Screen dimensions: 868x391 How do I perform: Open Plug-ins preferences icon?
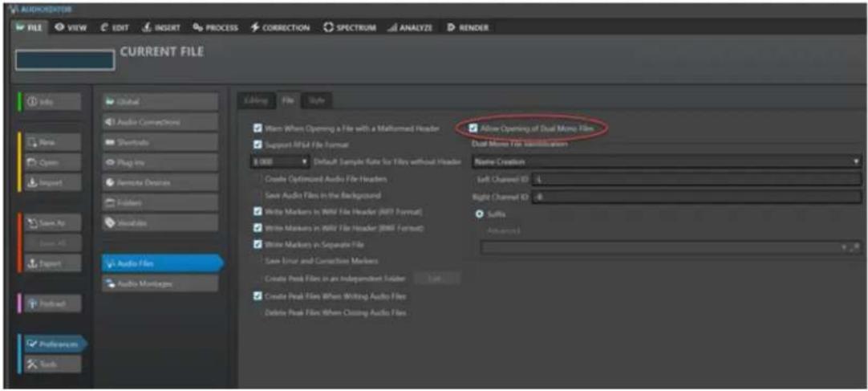[109, 162]
